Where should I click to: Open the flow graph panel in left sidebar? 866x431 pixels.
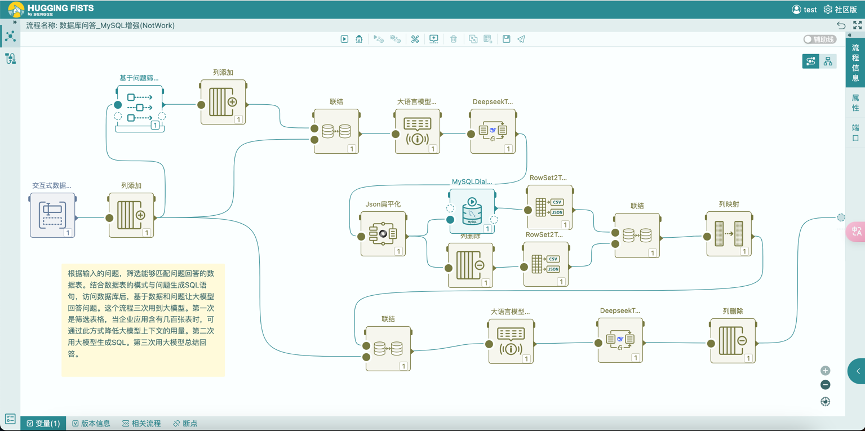pyautogui.click(x=10, y=37)
